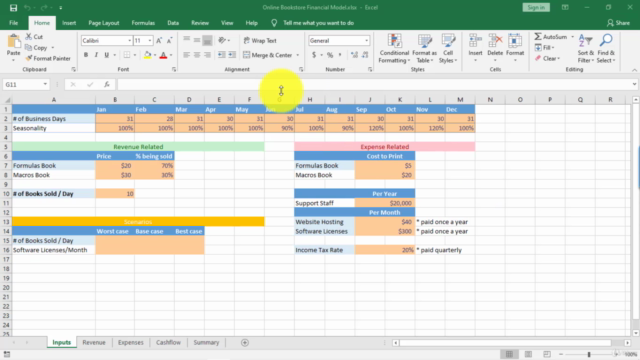
Task: Click the Name Box showing G11
Action: pos(26,84)
